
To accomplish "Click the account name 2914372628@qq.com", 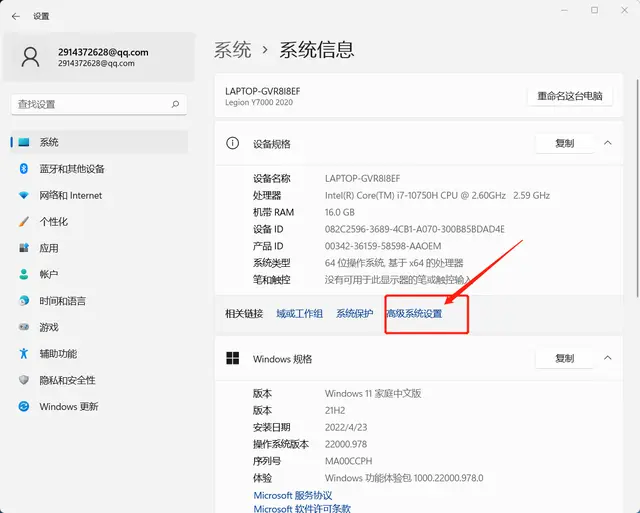I will tap(103, 52).
